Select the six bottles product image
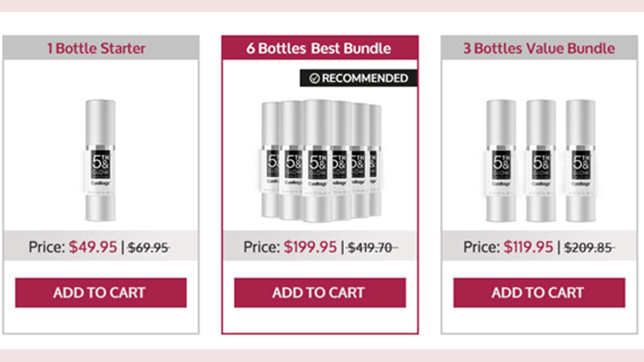This screenshot has height=362, width=644. pyautogui.click(x=321, y=160)
